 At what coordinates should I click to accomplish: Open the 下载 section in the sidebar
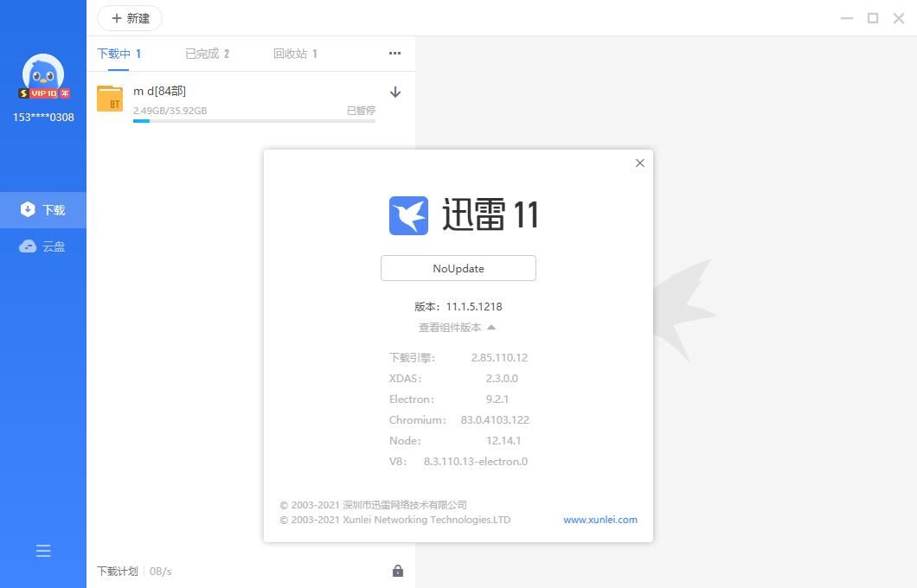(x=43, y=210)
